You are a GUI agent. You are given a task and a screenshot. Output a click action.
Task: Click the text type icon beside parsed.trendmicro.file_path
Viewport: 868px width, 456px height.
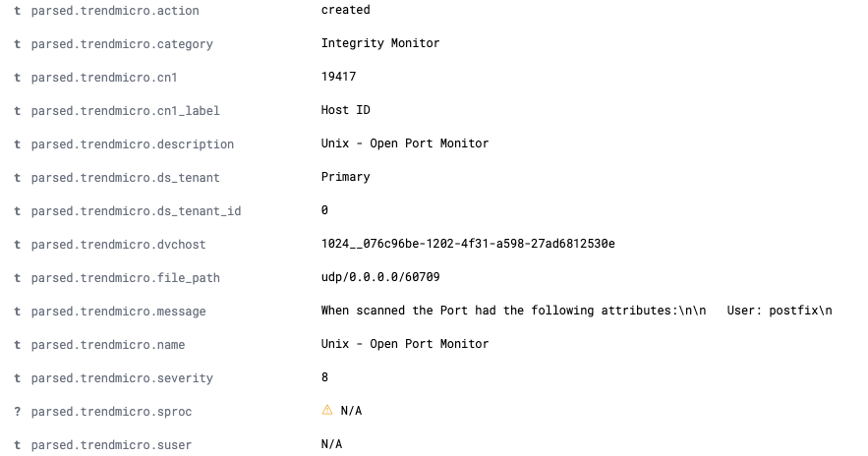click(x=17, y=278)
